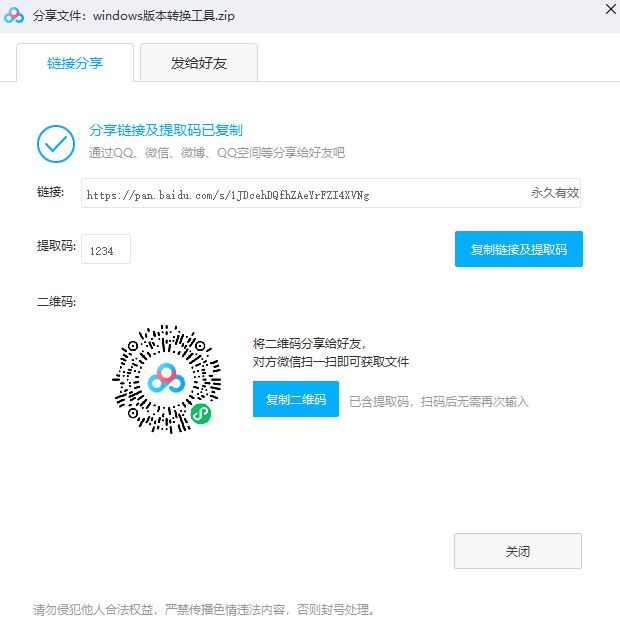
Task: Click 复制链接及提取码 button
Action: 518,249
